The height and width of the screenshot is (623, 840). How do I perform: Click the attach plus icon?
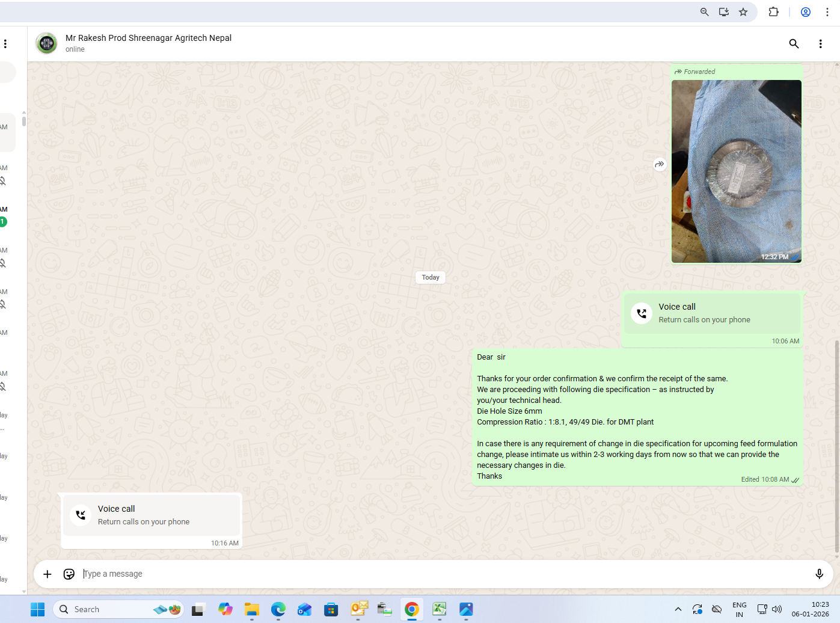pos(48,574)
